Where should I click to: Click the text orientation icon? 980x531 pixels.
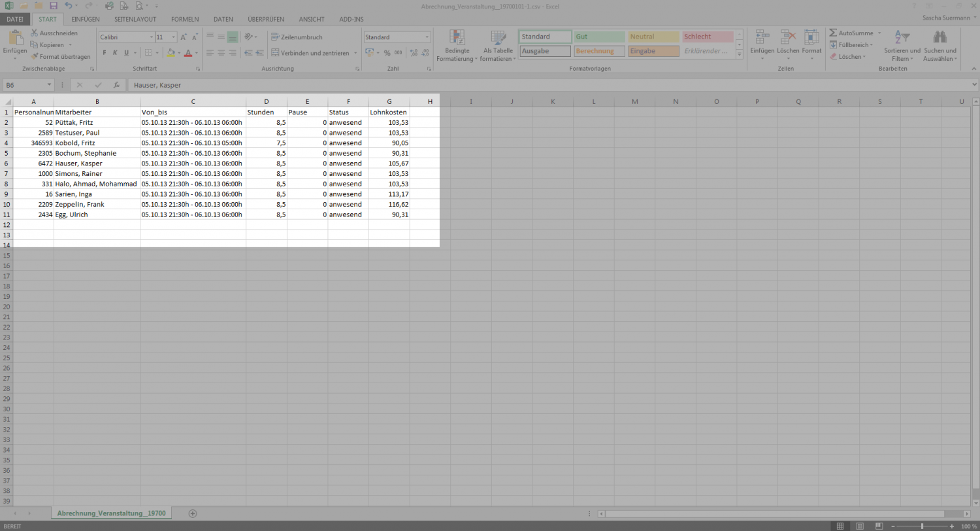pyautogui.click(x=249, y=37)
